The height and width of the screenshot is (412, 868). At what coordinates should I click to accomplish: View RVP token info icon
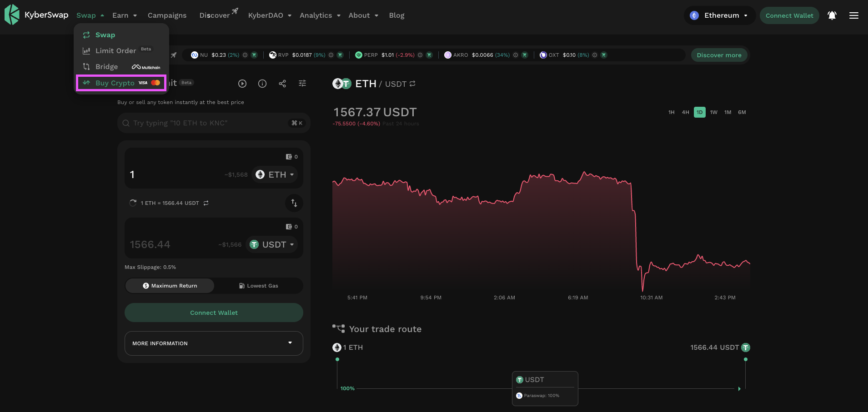(331, 55)
